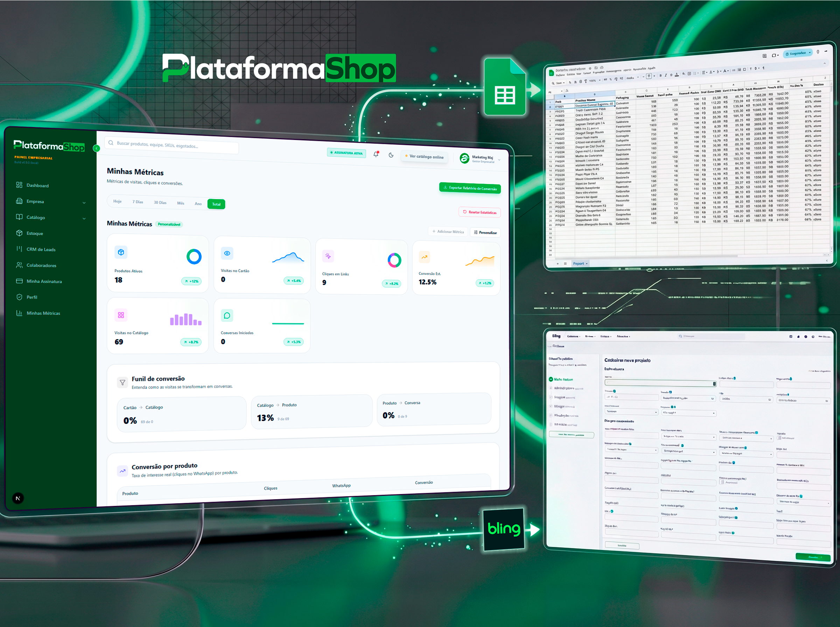Select the 30 Dias period tab
This screenshot has height=627, width=840.
click(x=160, y=203)
